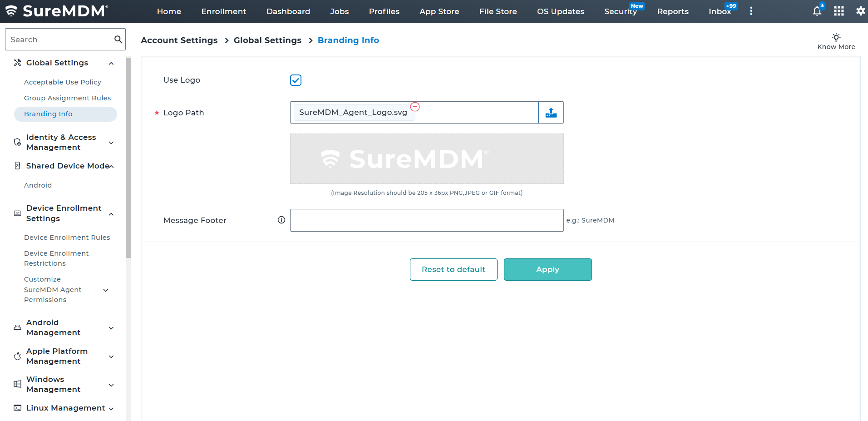Collapse the Global Settings section

click(111, 63)
